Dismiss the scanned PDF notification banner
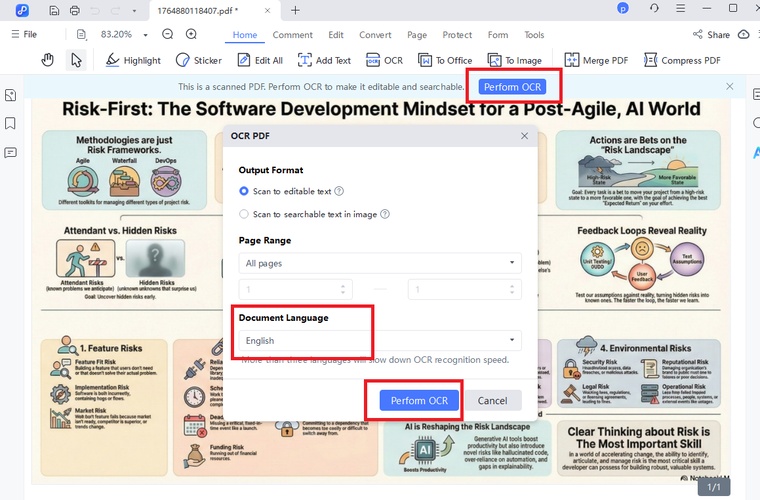 click(x=729, y=86)
